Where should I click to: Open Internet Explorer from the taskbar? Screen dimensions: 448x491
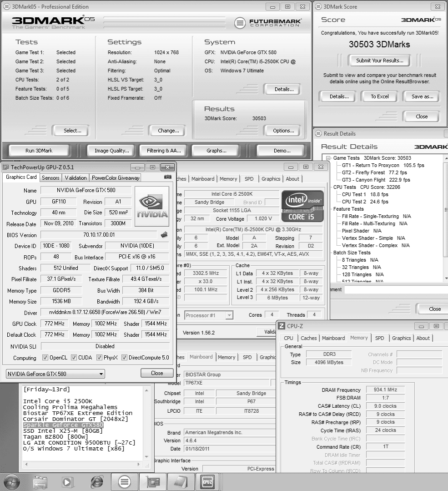pos(97,482)
